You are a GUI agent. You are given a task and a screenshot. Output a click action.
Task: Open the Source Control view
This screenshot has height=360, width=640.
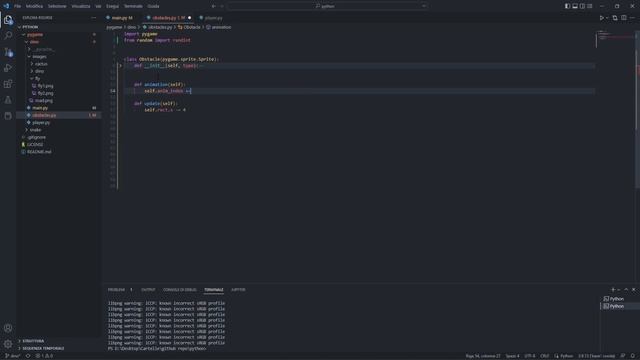pos(8,52)
